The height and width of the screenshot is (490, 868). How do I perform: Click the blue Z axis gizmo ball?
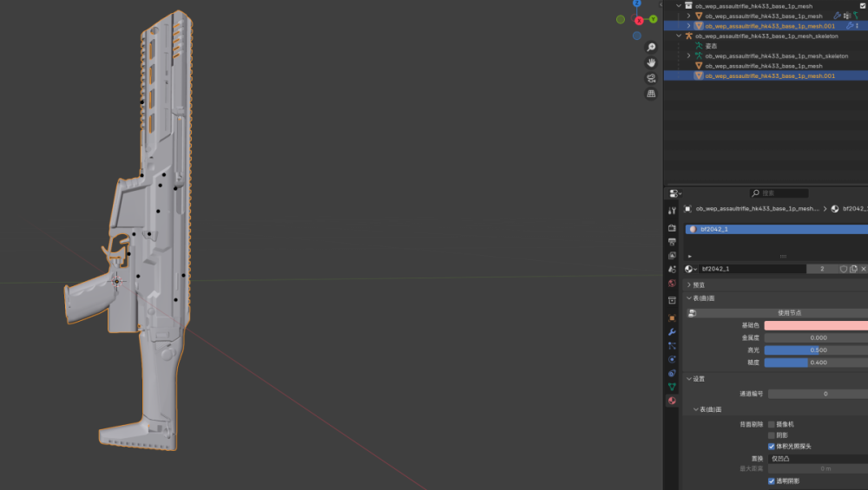coord(636,3)
